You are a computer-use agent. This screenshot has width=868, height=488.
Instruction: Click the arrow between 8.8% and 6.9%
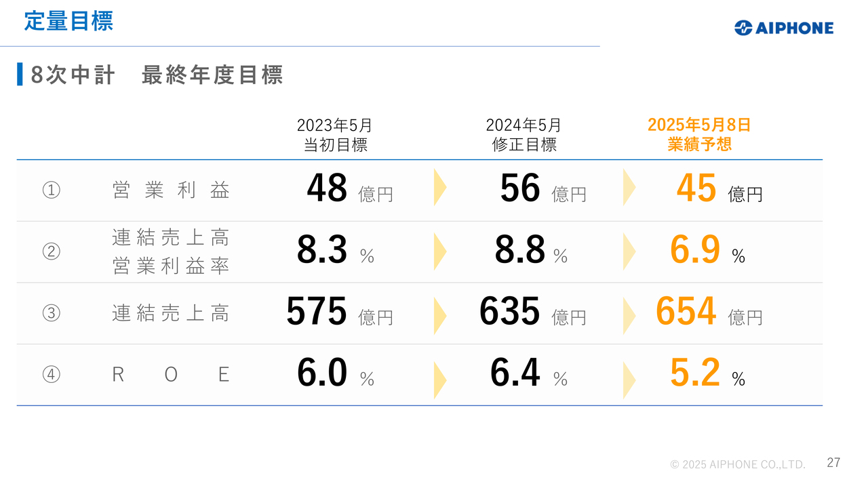(x=629, y=251)
